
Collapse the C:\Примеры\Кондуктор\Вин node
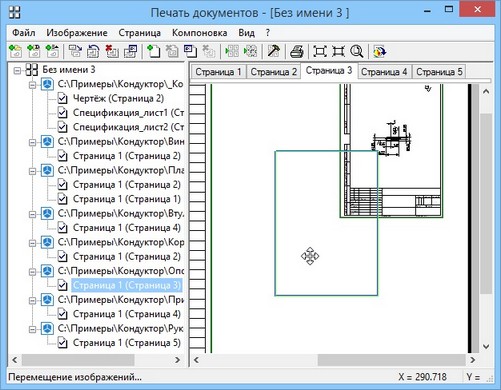coord(32,142)
